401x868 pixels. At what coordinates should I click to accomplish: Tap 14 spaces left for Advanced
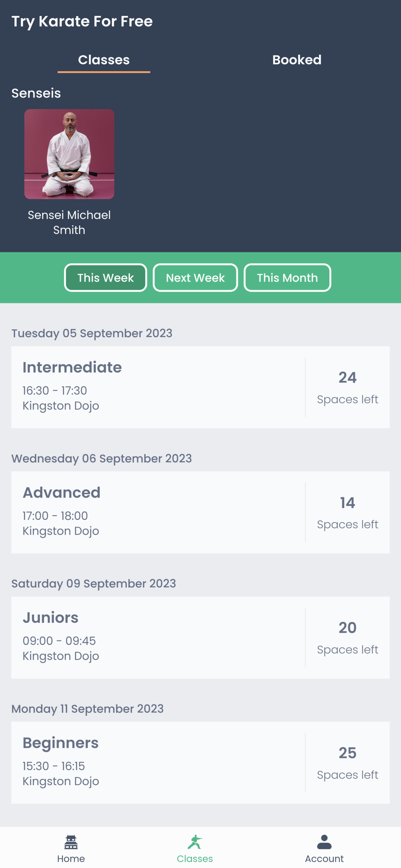347,513
